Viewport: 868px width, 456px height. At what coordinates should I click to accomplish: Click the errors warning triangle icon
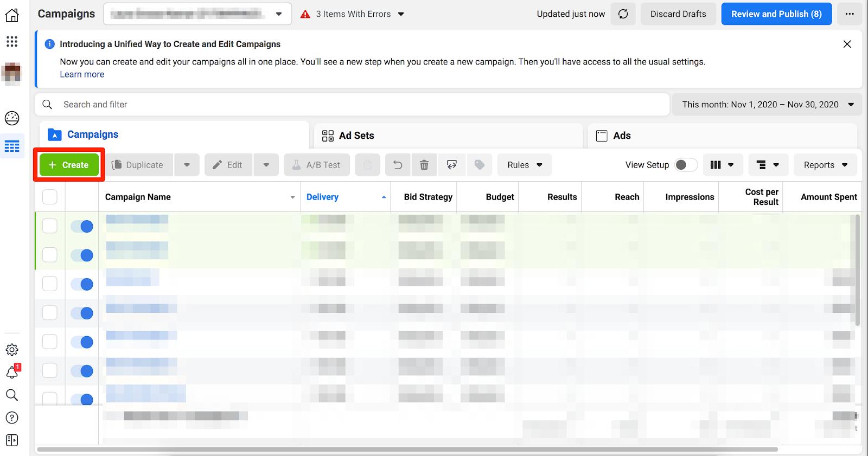pos(305,14)
